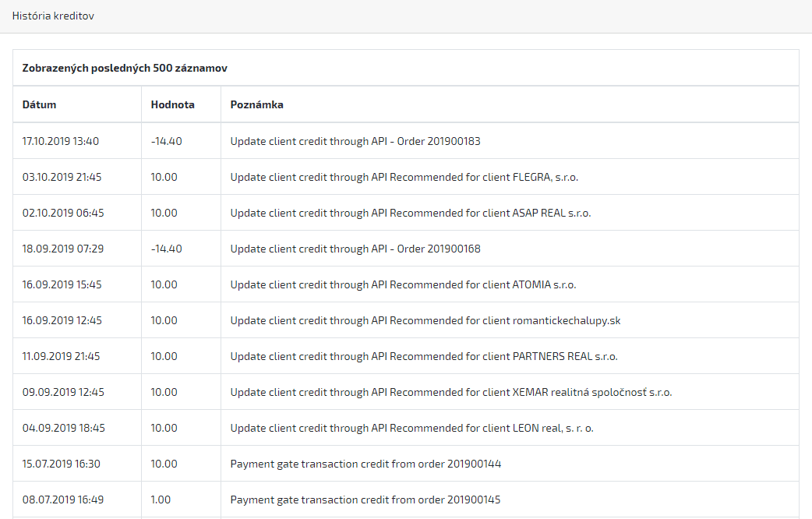Click the ASAP REAL s.r.o. record note
Image resolution: width=812 pixels, height=519 pixels.
(410, 213)
